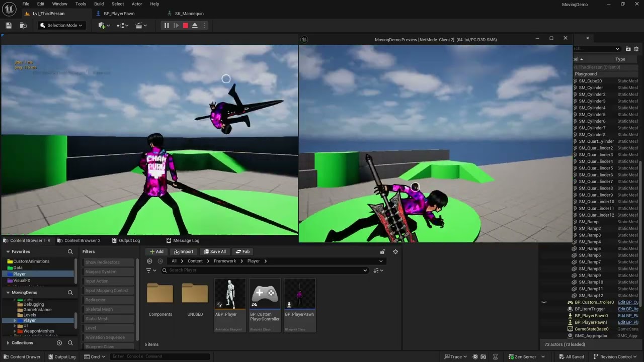
Task: Open the Tools menu
Action: 80,4
